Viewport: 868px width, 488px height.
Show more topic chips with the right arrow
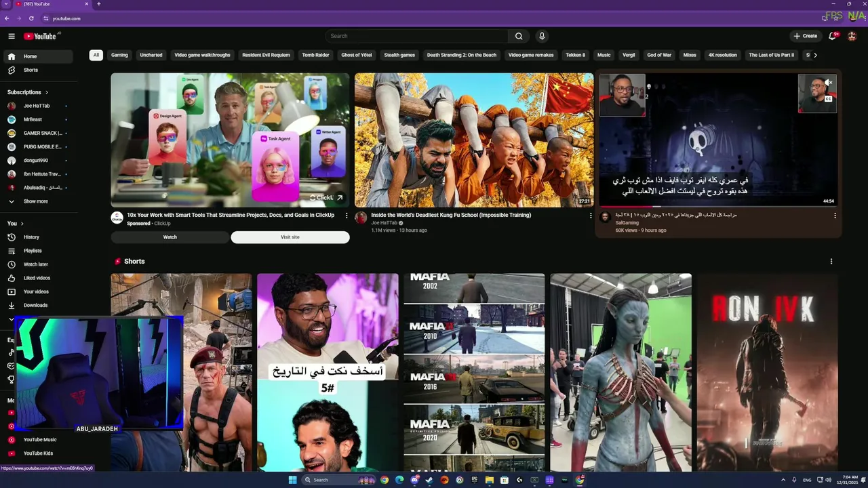(x=815, y=55)
